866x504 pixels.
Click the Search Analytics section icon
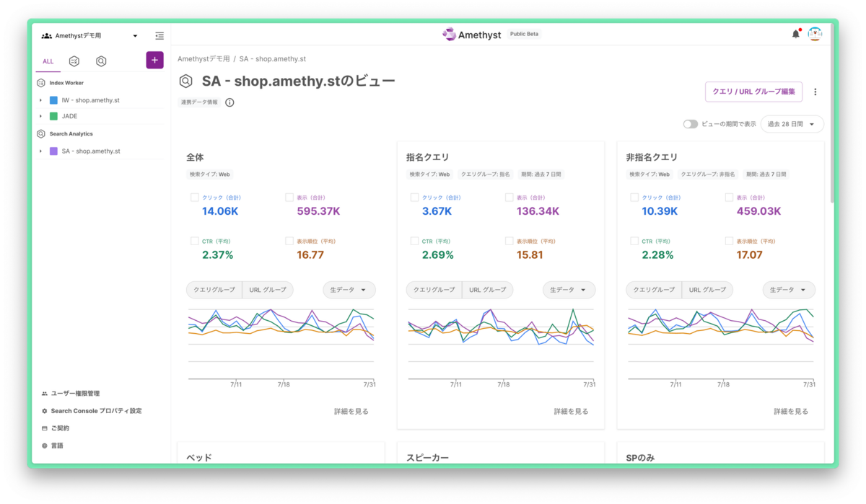[41, 133]
